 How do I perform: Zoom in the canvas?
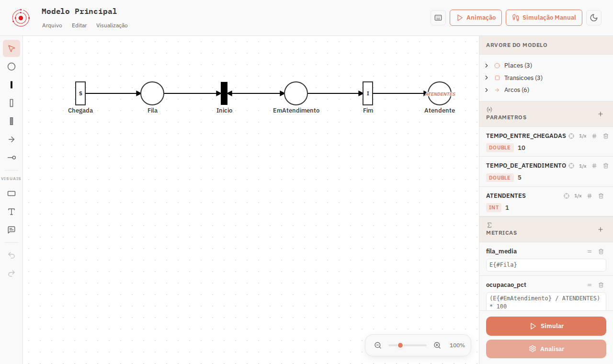437,345
